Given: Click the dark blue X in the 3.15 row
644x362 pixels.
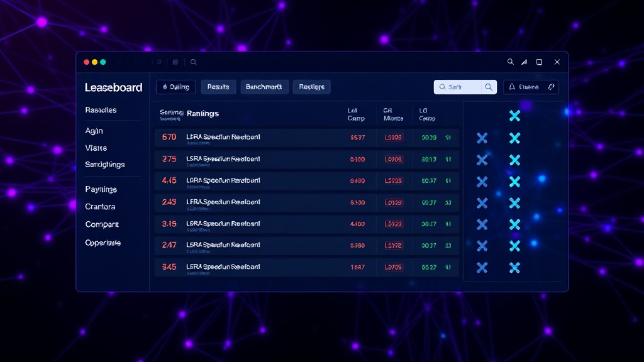Looking at the screenshot, I should coord(482,224).
